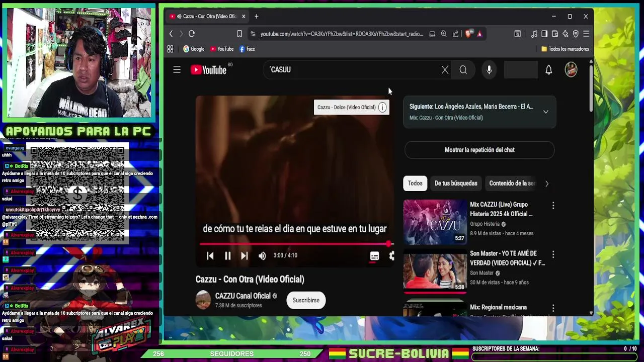Viewport: 644px width, 362px height.
Task: Open site settings icon left of URL
Action: click(x=253, y=34)
